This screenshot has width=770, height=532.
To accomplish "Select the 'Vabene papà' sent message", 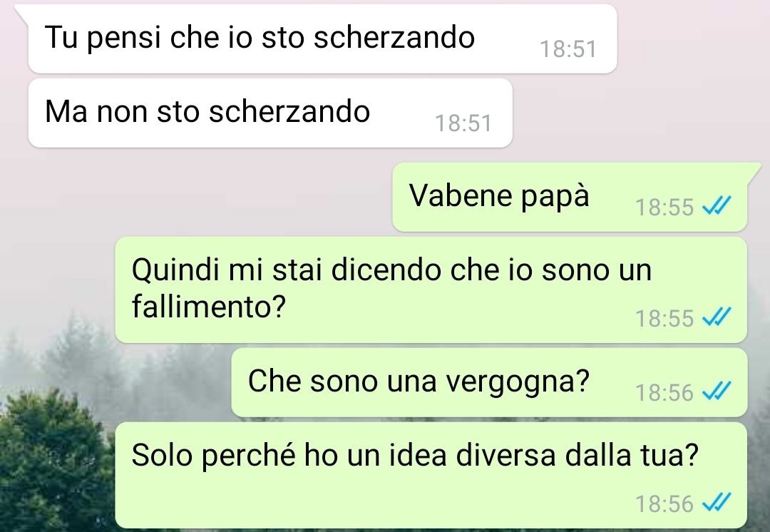I will (570, 197).
